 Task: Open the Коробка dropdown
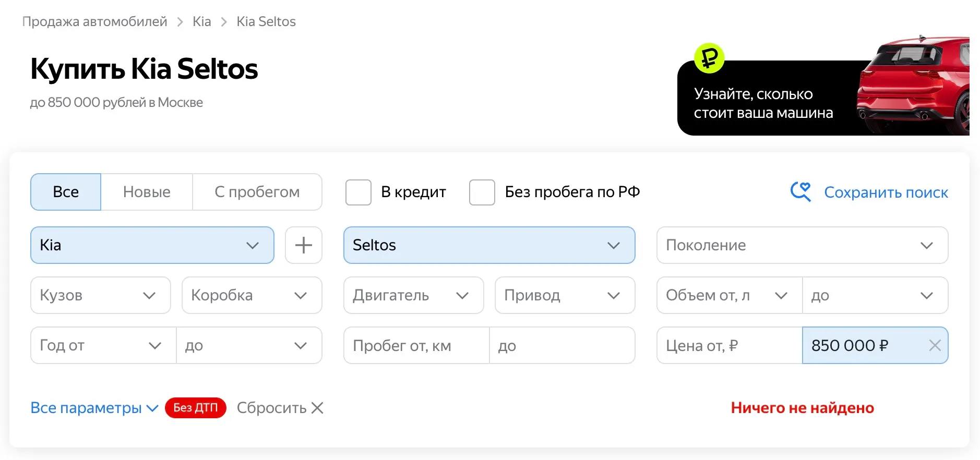tap(252, 295)
